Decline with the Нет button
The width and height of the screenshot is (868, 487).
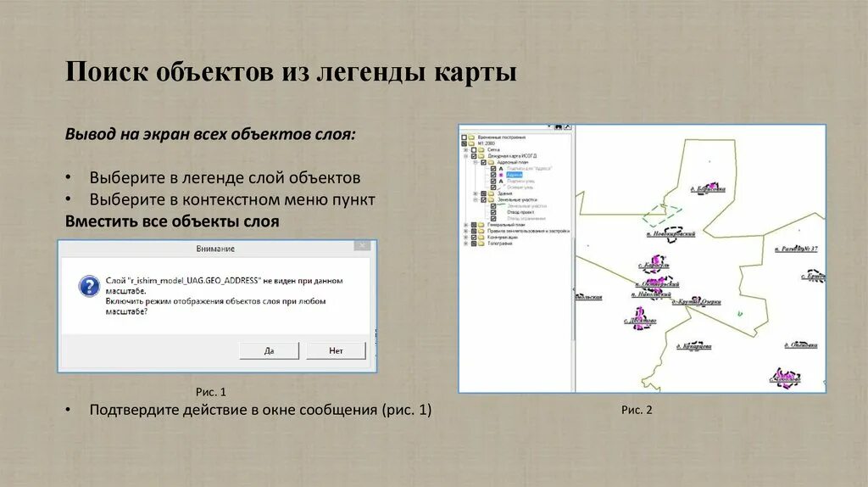[x=336, y=350]
